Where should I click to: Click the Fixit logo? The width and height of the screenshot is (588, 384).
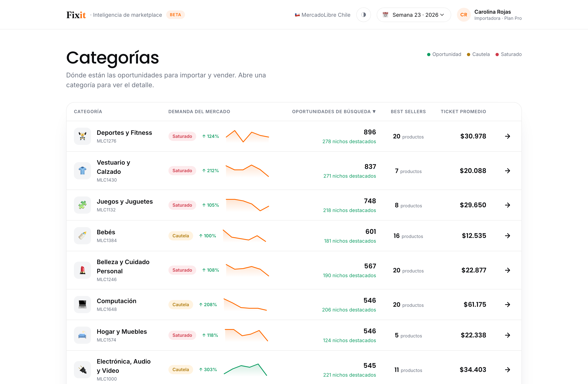pyautogui.click(x=76, y=15)
